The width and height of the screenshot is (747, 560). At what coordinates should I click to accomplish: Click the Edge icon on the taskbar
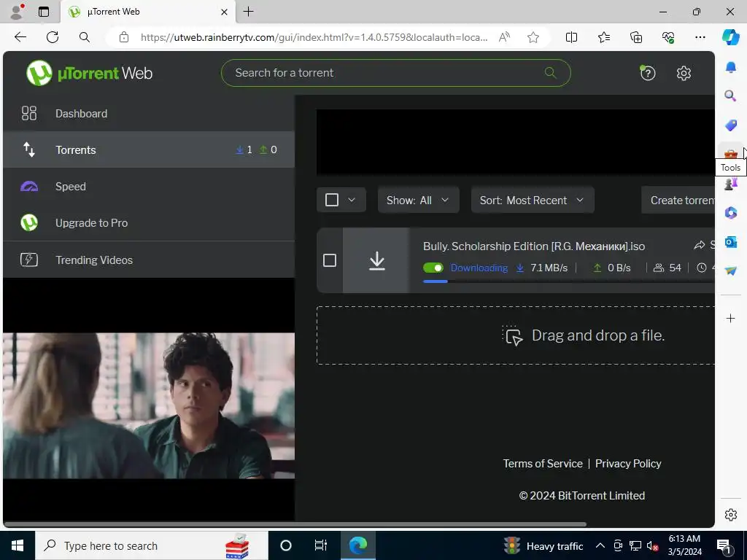click(357, 545)
